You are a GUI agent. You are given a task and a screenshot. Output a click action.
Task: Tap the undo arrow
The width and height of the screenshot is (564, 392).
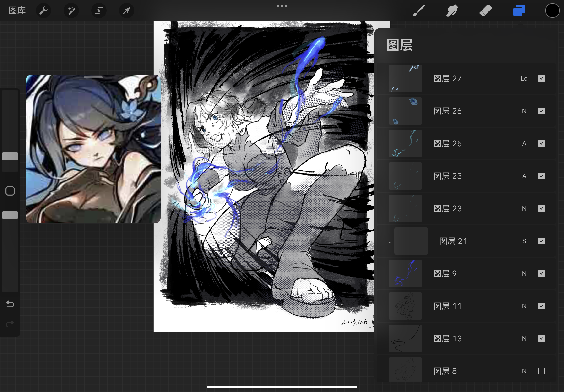tap(10, 304)
